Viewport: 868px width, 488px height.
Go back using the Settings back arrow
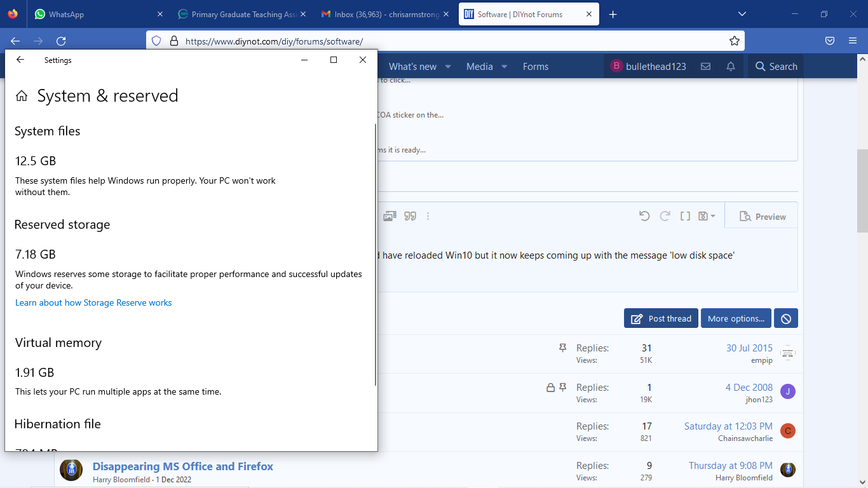click(x=20, y=60)
